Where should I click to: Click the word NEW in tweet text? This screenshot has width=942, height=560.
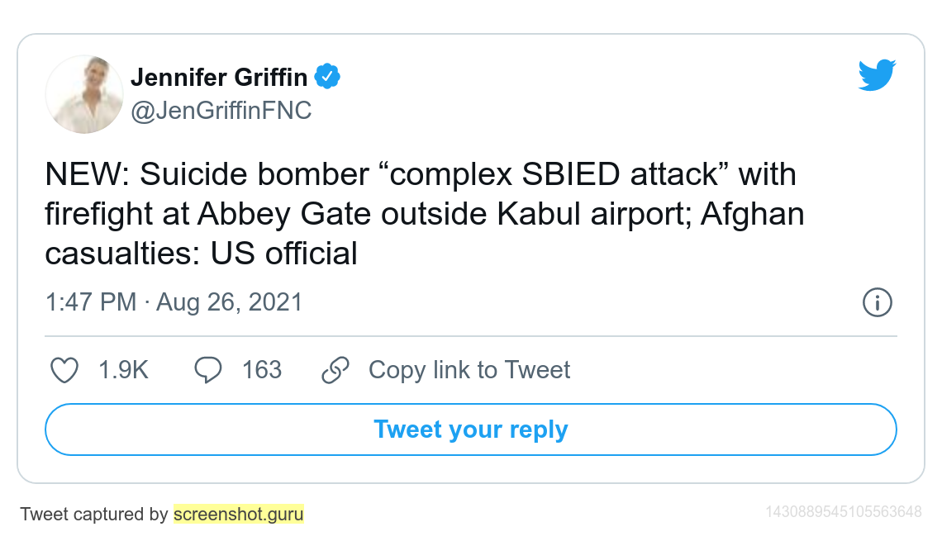[x=83, y=174]
